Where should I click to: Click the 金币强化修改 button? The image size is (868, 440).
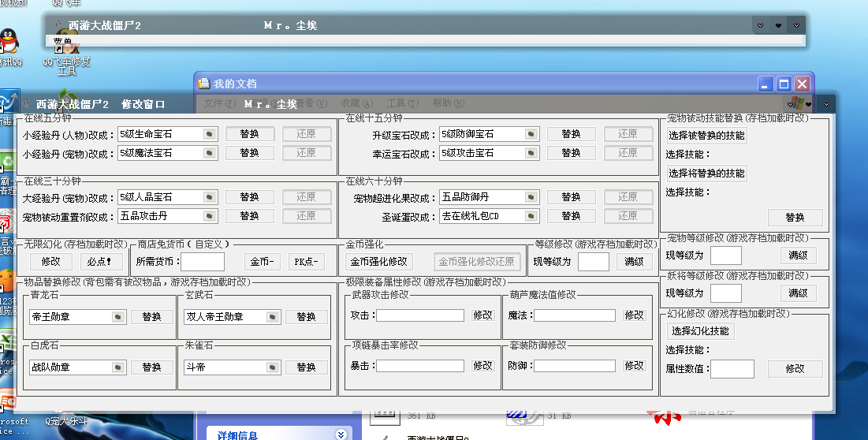click(379, 261)
